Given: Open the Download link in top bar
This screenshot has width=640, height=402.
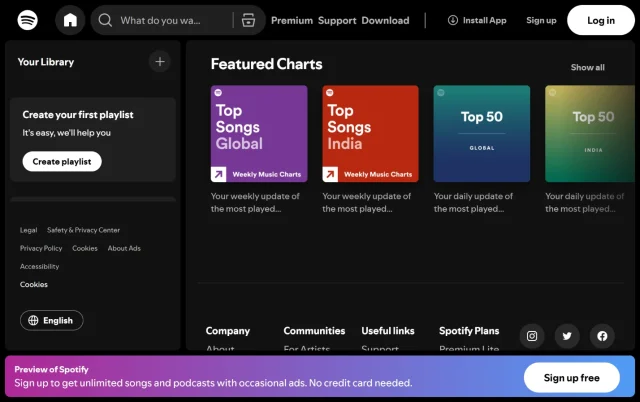Looking at the screenshot, I should pos(385,20).
